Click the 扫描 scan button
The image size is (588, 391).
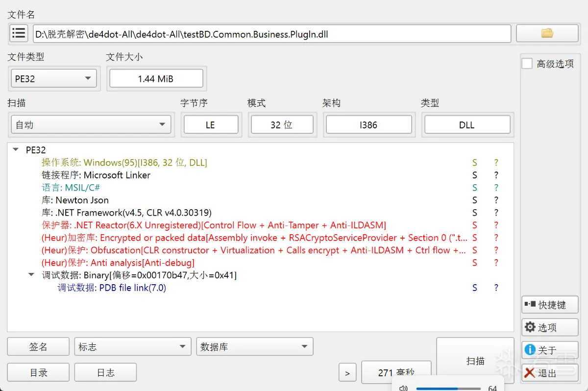pos(475,361)
